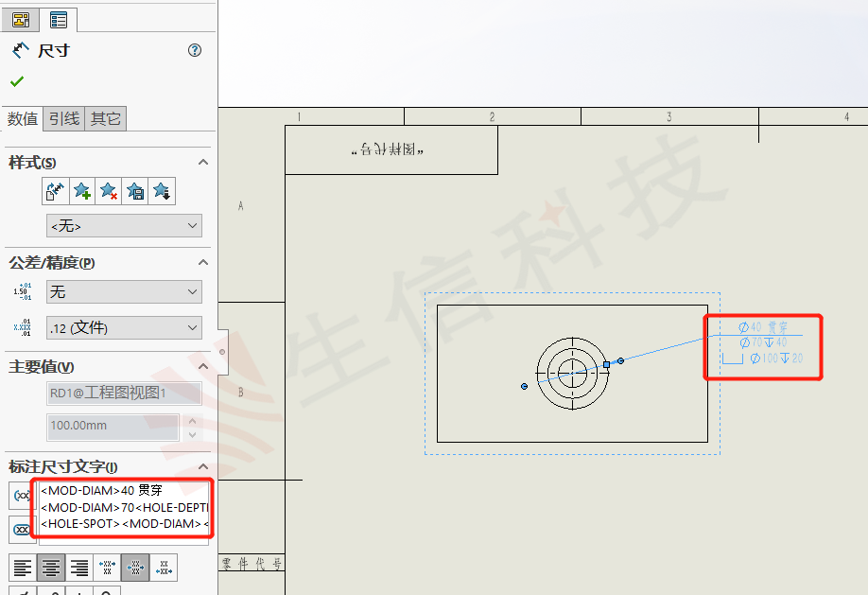Click the "图样代号" title block cell

click(391, 149)
